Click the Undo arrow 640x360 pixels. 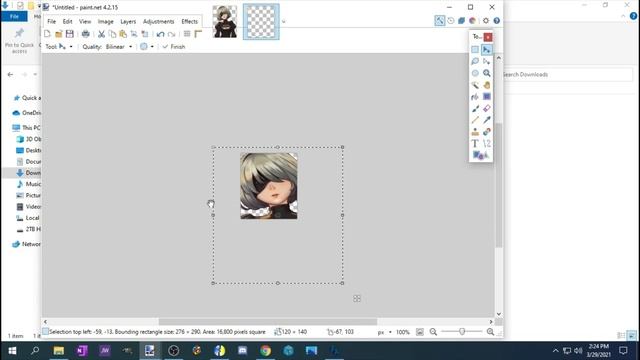160,34
